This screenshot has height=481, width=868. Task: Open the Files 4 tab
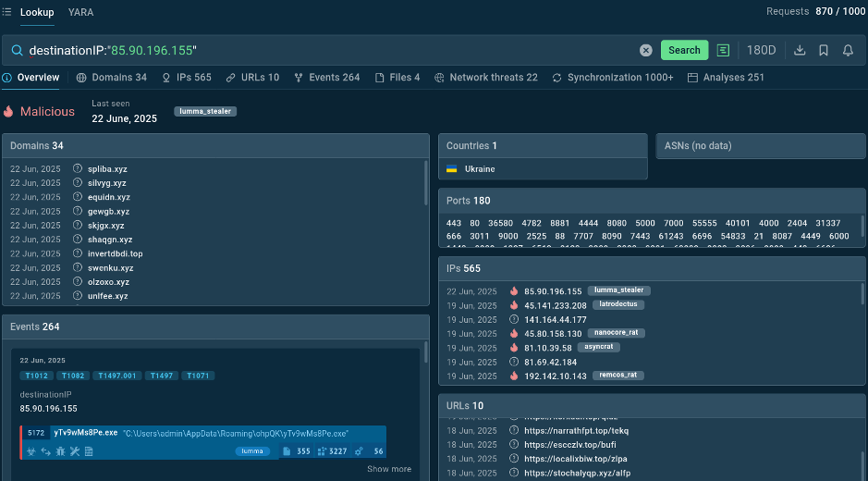point(397,78)
